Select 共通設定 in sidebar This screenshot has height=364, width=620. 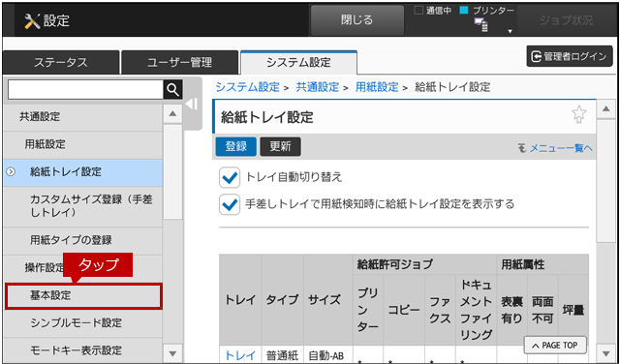pos(82,117)
